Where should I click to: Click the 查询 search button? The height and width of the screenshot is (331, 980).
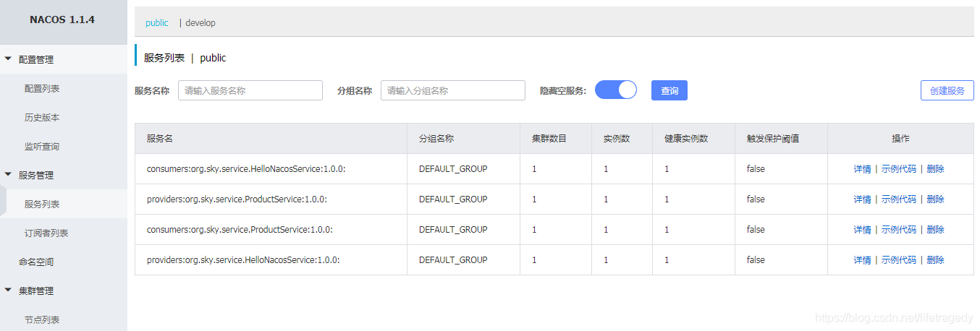tap(669, 90)
